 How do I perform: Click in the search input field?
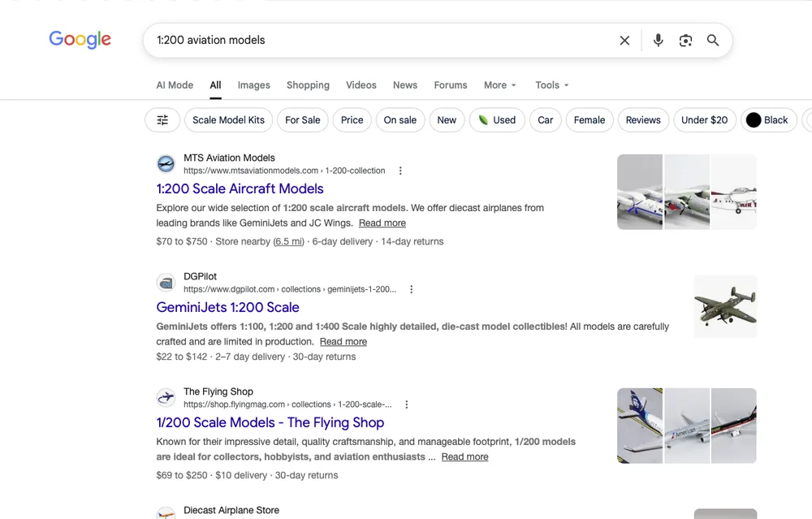point(381,41)
